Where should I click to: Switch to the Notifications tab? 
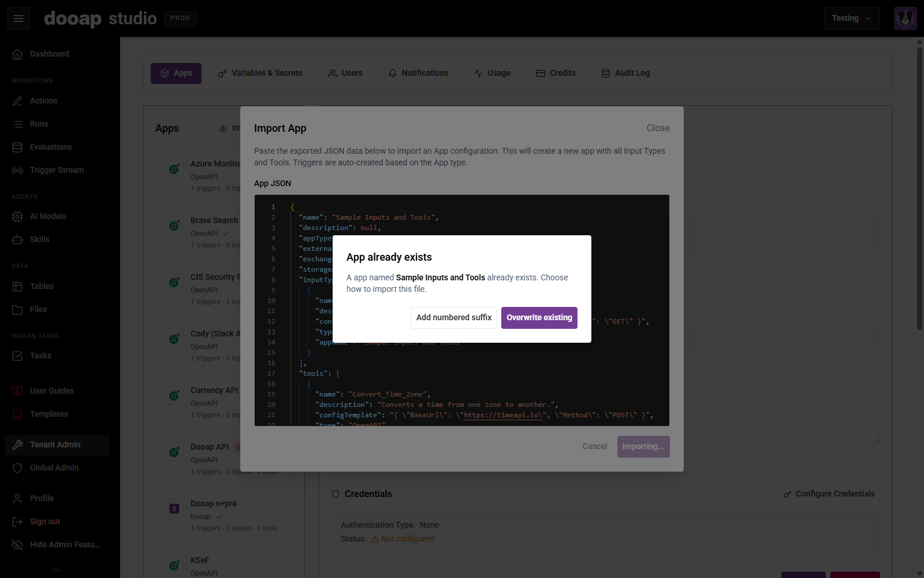pos(418,73)
